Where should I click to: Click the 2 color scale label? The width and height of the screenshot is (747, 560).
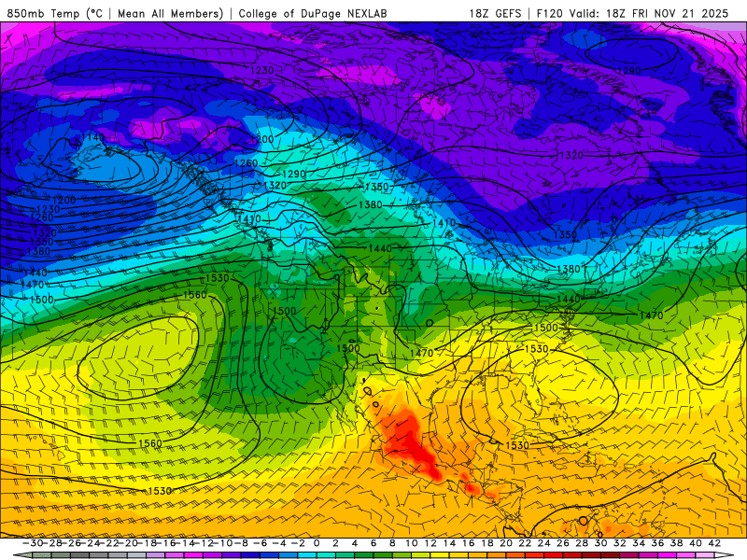(335, 543)
